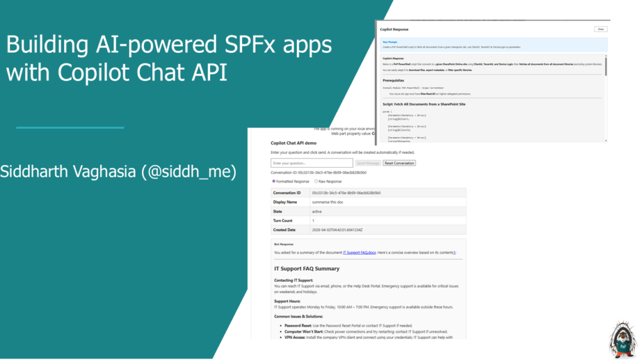Click the 'Turn Count' table label
The image size is (644, 362).
tap(282, 221)
